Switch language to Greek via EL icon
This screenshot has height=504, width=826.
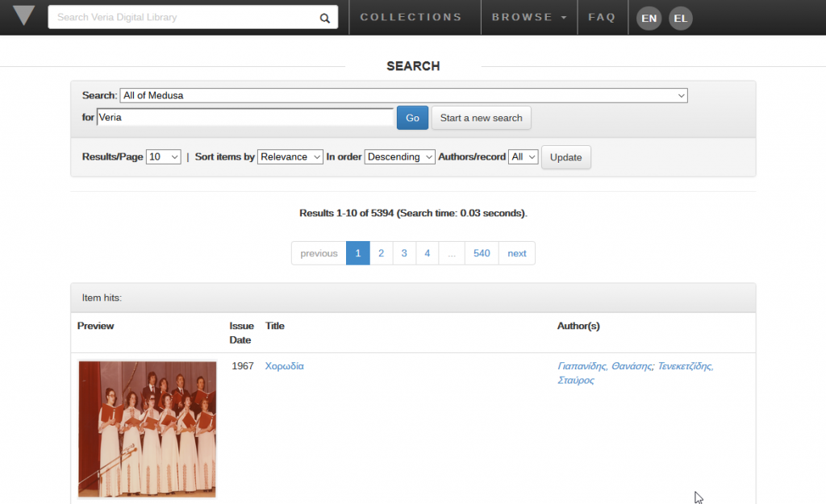pos(680,18)
